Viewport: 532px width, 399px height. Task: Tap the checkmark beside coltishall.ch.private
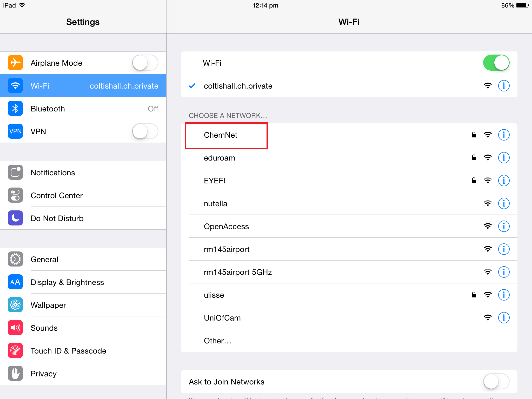tap(192, 86)
